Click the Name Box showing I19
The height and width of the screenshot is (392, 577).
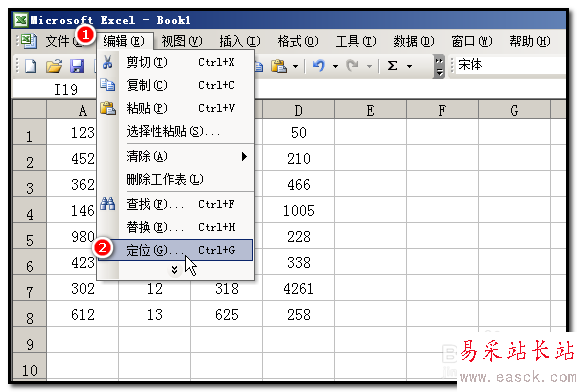pyautogui.click(x=54, y=89)
